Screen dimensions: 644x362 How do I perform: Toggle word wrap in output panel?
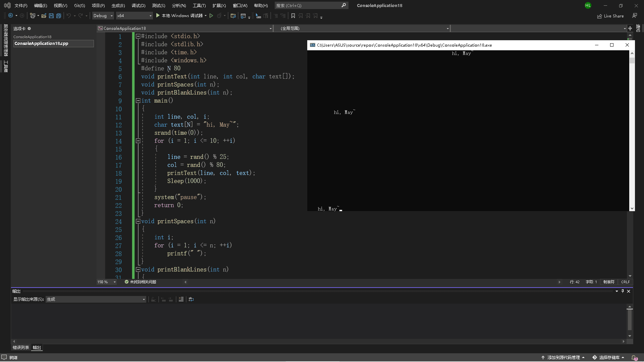coord(191,299)
